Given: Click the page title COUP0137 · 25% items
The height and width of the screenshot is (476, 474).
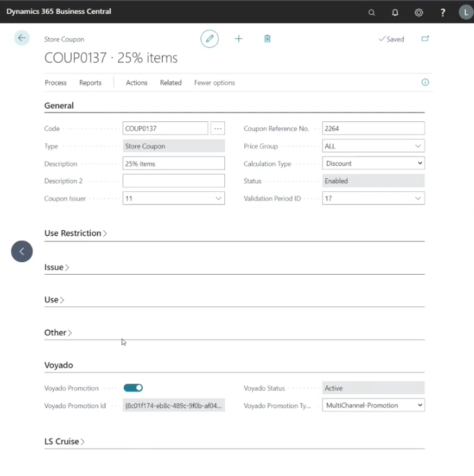Looking at the screenshot, I should click(x=111, y=58).
